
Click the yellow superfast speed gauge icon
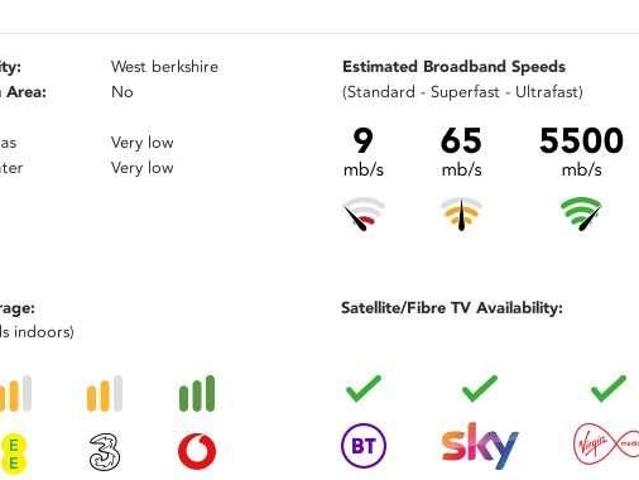point(461,214)
